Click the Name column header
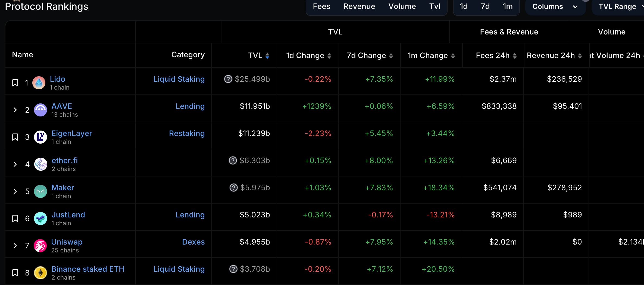Image resolution: width=644 pixels, height=285 pixels. click(x=23, y=55)
